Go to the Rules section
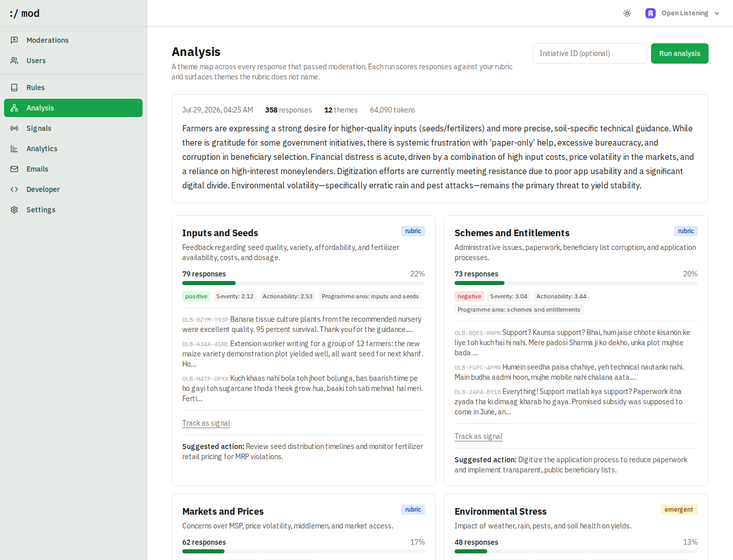The width and height of the screenshot is (733, 560). tap(73, 88)
